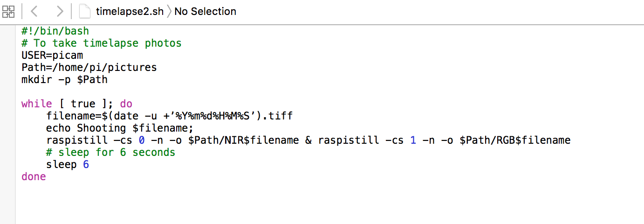644x224 pixels.
Task: Open the No Selection symbol dropdown
Action: 205,11
